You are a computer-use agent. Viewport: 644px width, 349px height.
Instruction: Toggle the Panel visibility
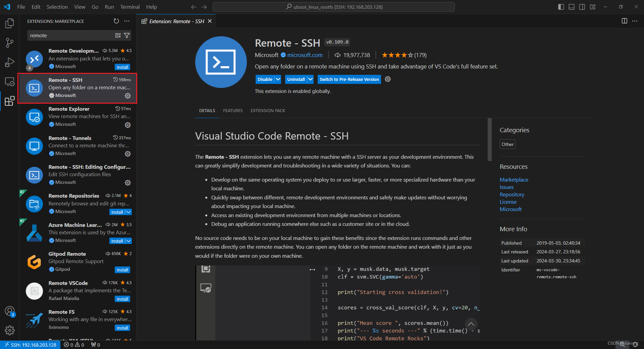point(571,7)
